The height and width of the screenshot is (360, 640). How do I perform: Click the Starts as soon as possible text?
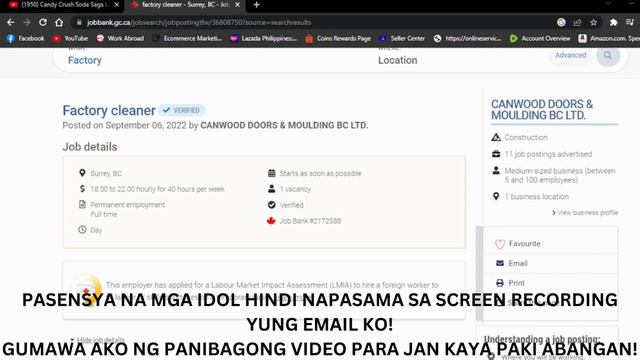[320, 173]
